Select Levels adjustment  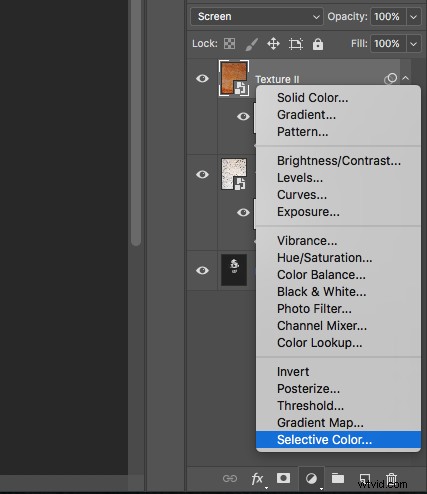point(338,178)
